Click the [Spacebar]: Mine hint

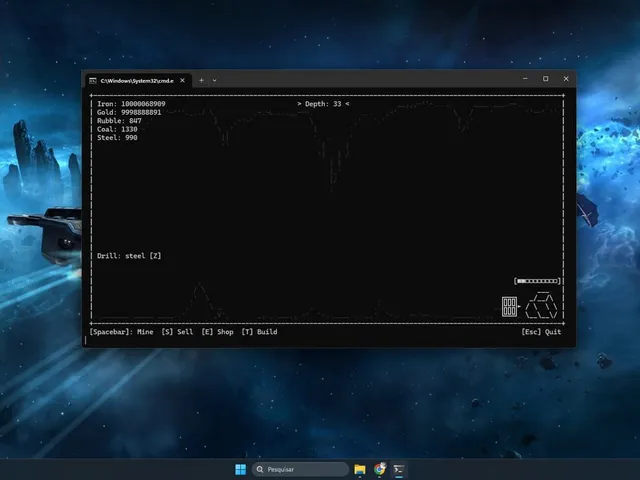coord(121,332)
